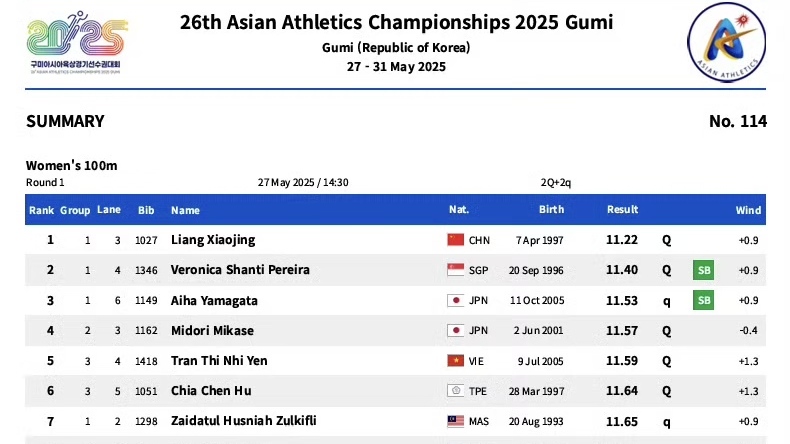790x444 pixels.
Task: Select athlete name Liang Xiaojing
Action: (x=213, y=240)
